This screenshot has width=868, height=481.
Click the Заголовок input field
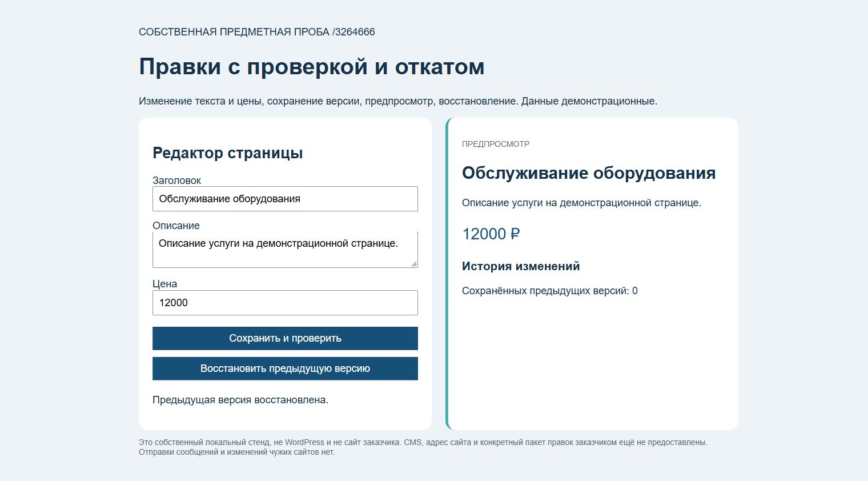click(x=285, y=199)
